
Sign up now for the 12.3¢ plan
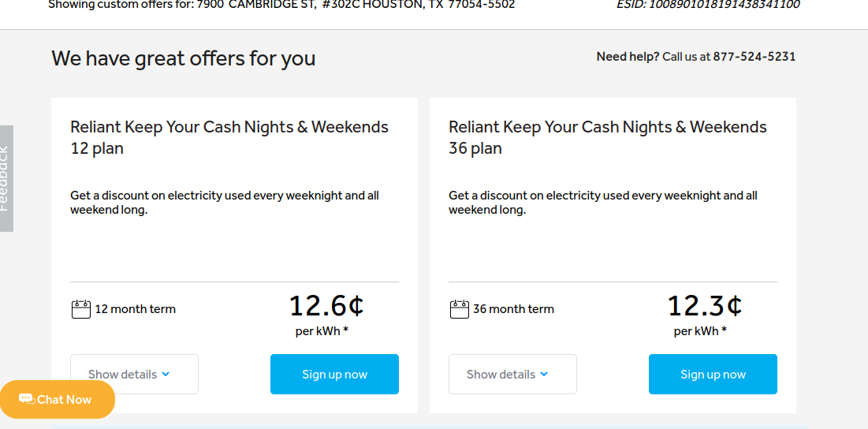(713, 375)
